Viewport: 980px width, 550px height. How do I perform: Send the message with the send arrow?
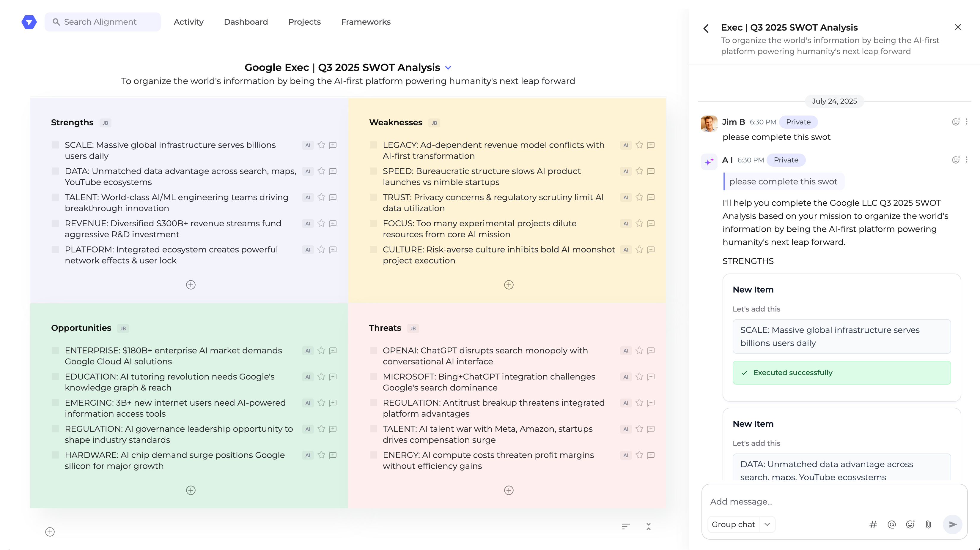click(x=953, y=524)
